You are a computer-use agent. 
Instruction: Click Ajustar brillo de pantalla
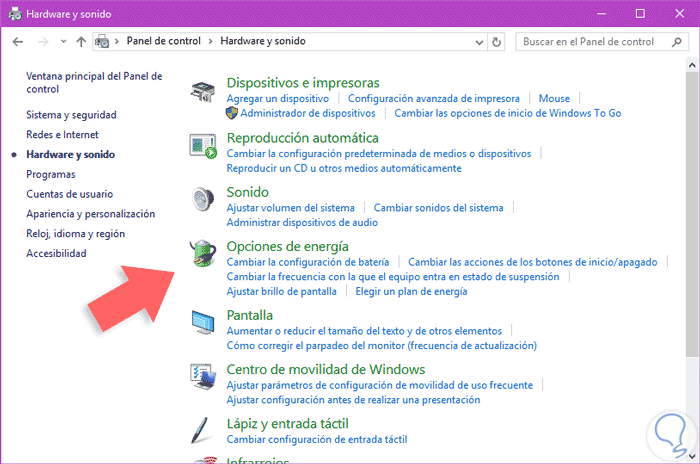[281, 292]
